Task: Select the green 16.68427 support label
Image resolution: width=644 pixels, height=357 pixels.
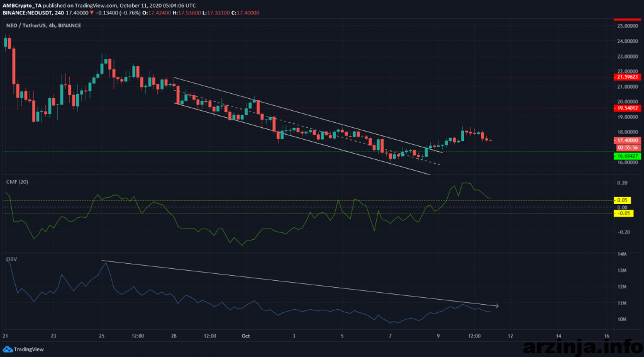Action: (627, 155)
